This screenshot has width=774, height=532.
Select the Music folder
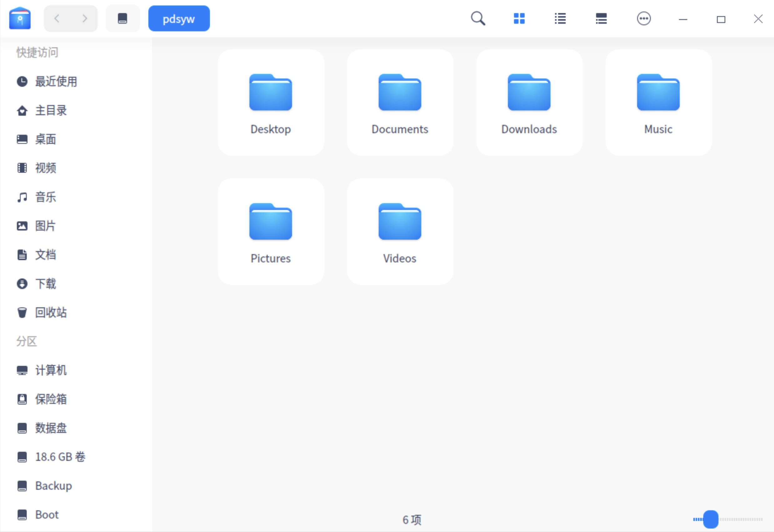click(x=658, y=102)
